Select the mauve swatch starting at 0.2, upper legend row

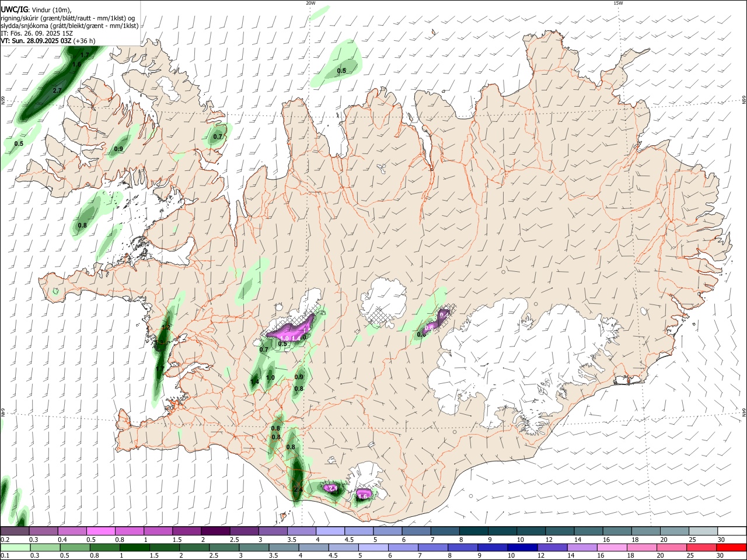pos(15,531)
